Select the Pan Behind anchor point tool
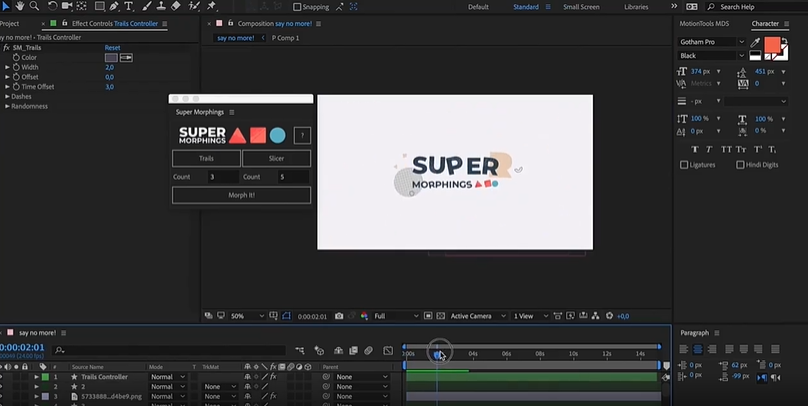The image size is (808, 406). 81,6
